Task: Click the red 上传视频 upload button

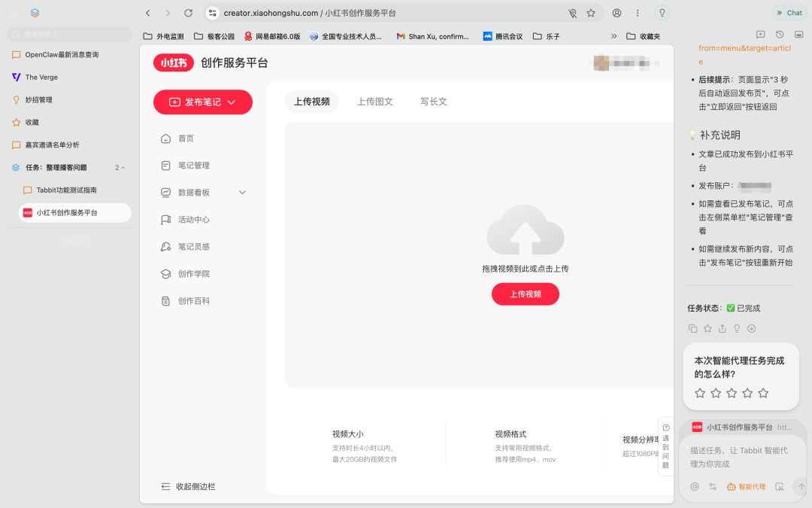Action: click(525, 294)
